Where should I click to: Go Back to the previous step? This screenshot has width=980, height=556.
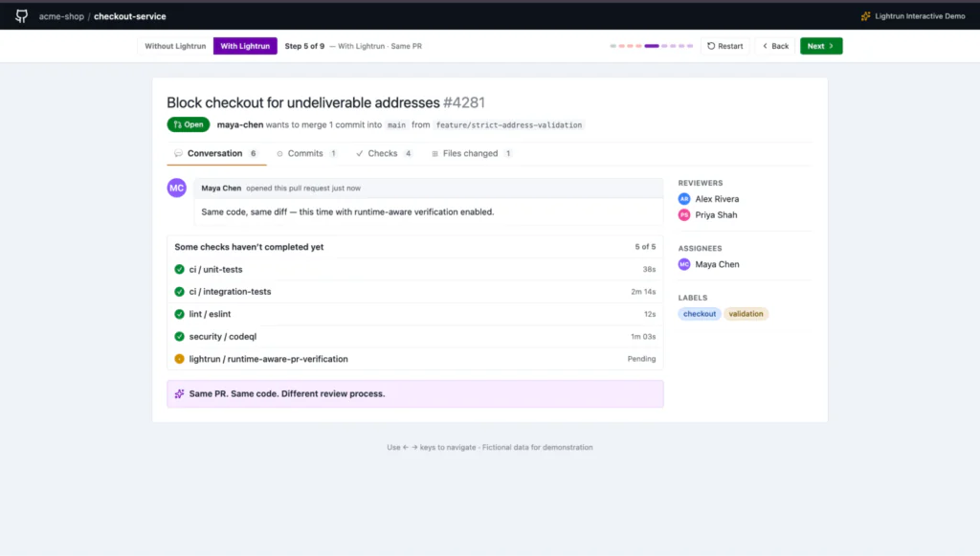775,46
